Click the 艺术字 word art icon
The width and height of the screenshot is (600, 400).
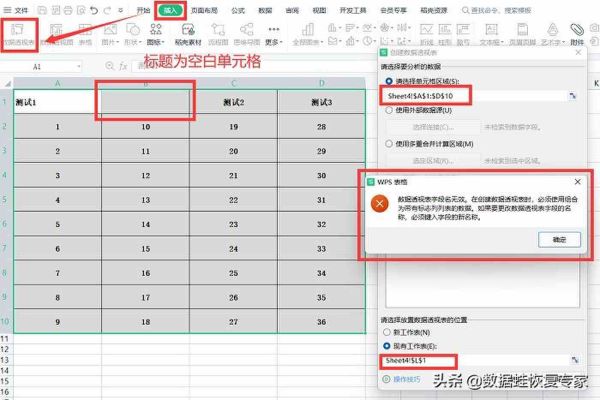pyautogui.click(x=552, y=29)
